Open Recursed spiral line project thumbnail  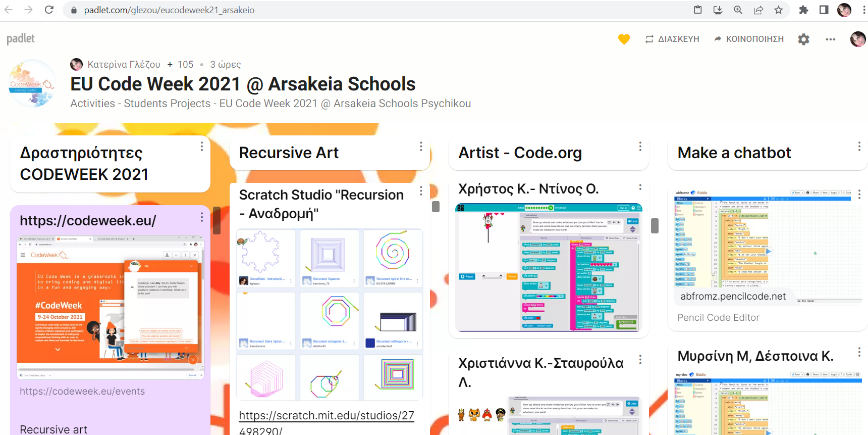(393, 258)
